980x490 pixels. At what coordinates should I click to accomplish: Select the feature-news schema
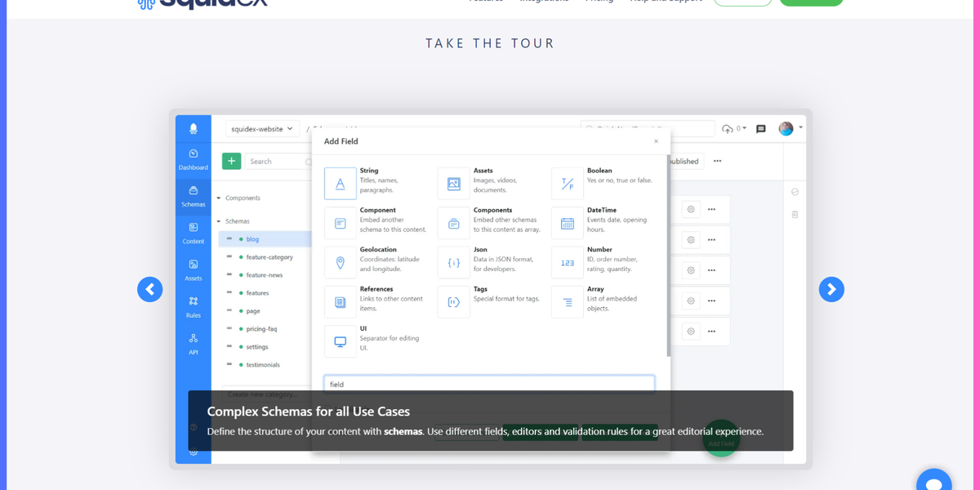click(265, 275)
